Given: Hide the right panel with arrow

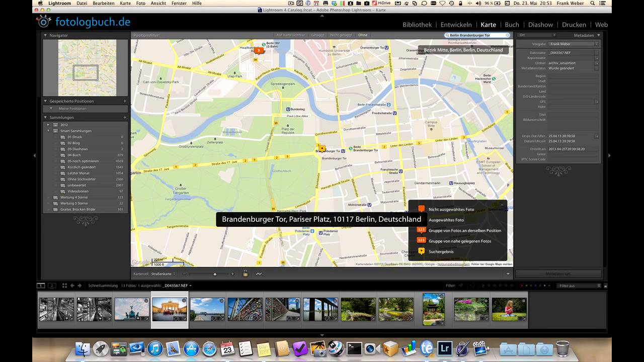Looking at the screenshot, I should point(609,155).
